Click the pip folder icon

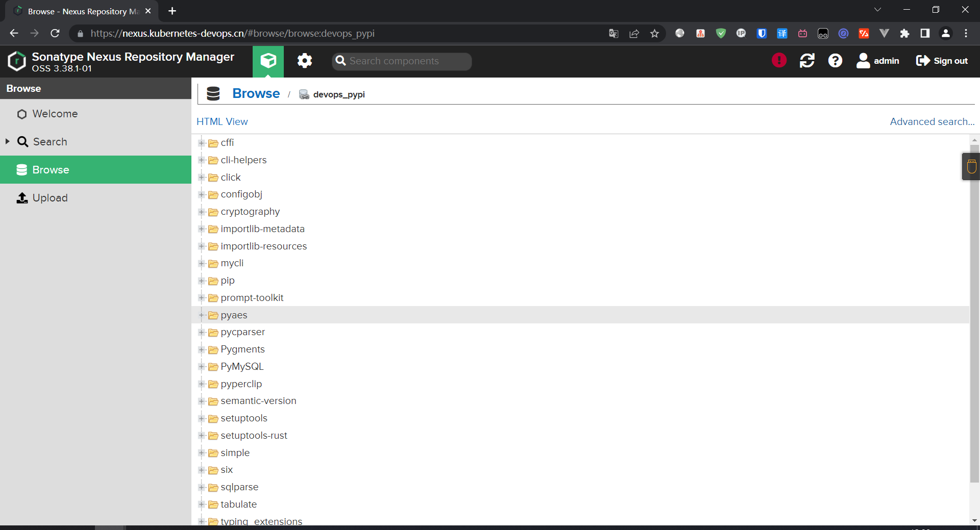pyautogui.click(x=213, y=281)
